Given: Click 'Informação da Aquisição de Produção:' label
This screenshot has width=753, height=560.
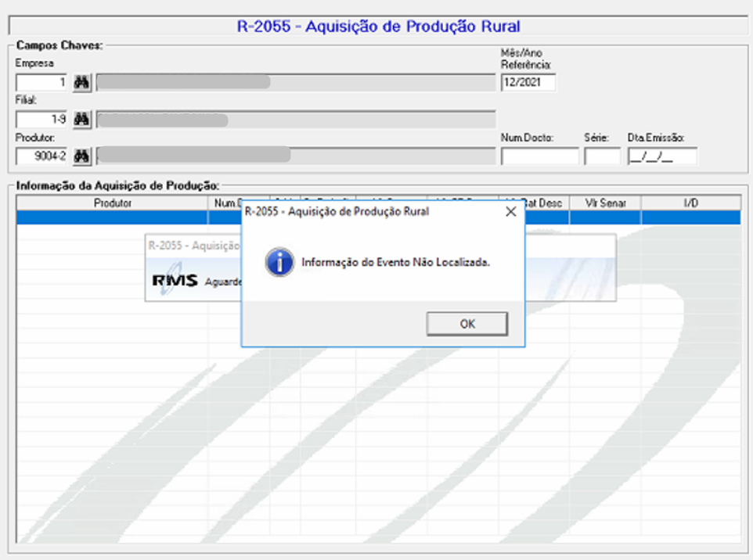Looking at the screenshot, I should (x=117, y=185).
